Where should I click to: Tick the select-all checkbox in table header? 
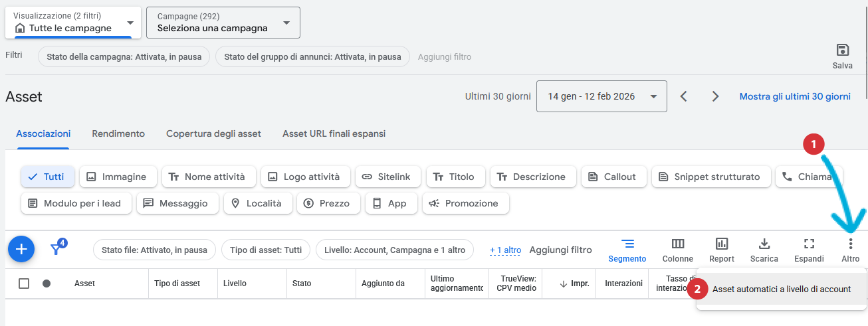point(24,284)
